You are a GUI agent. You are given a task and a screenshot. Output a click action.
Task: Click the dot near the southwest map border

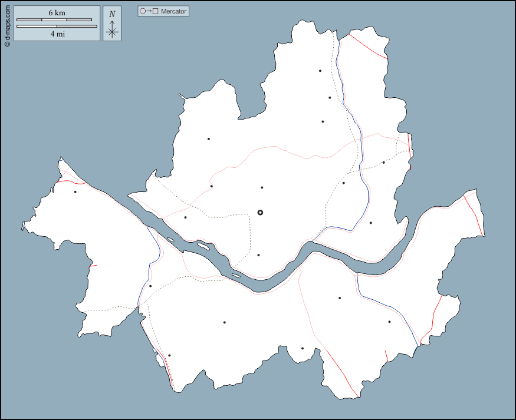tap(169, 355)
